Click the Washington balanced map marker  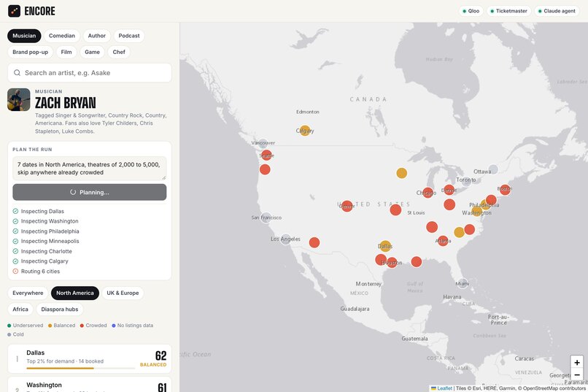[476, 211]
